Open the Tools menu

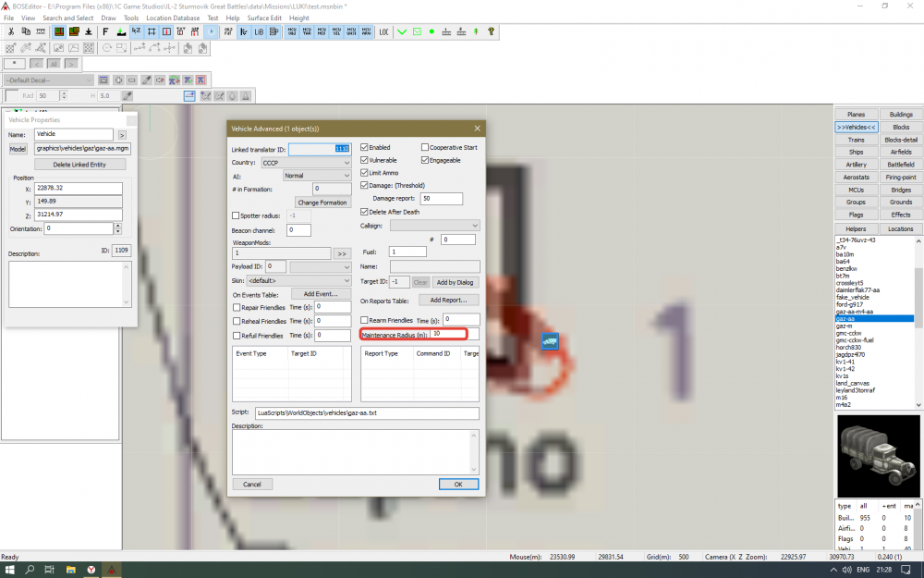click(131, 18)
